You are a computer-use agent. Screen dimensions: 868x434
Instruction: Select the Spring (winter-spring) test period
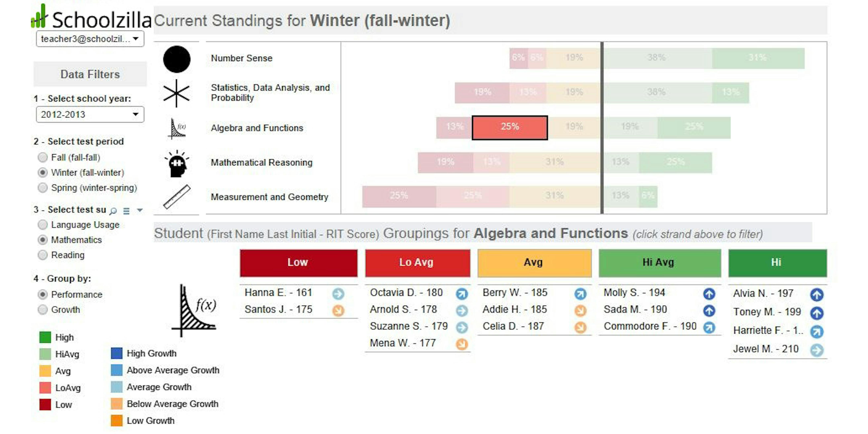(x=43, y=188)
